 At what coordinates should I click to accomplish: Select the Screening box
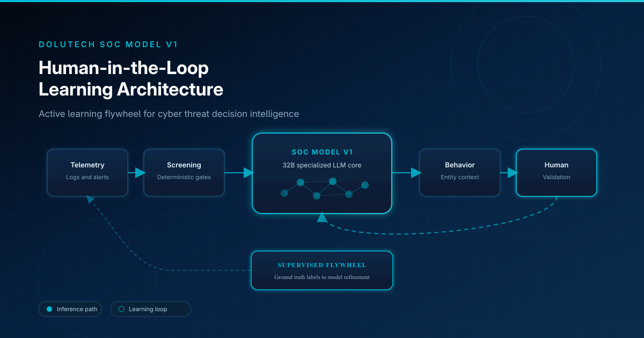tap(184, 172)
